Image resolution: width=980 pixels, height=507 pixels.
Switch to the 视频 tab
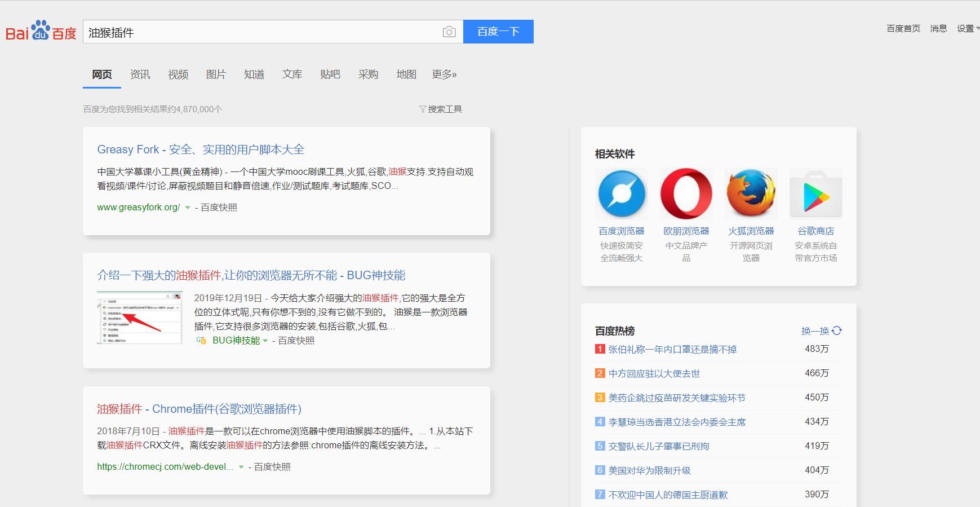(178, 74)
